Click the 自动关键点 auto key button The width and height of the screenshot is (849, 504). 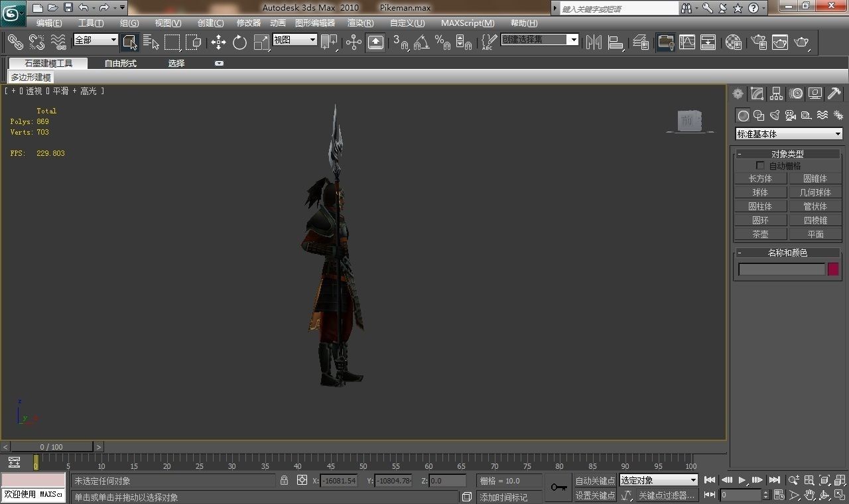(x=595, y=481)
